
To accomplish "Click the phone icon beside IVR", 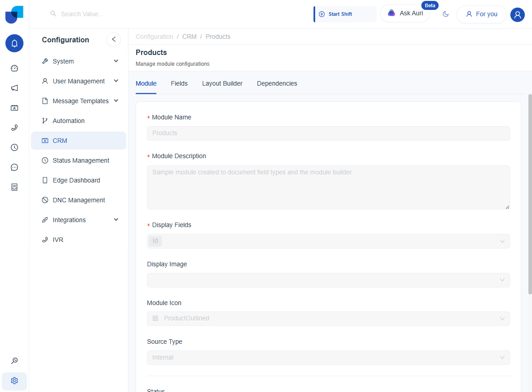I will point(45,240).
